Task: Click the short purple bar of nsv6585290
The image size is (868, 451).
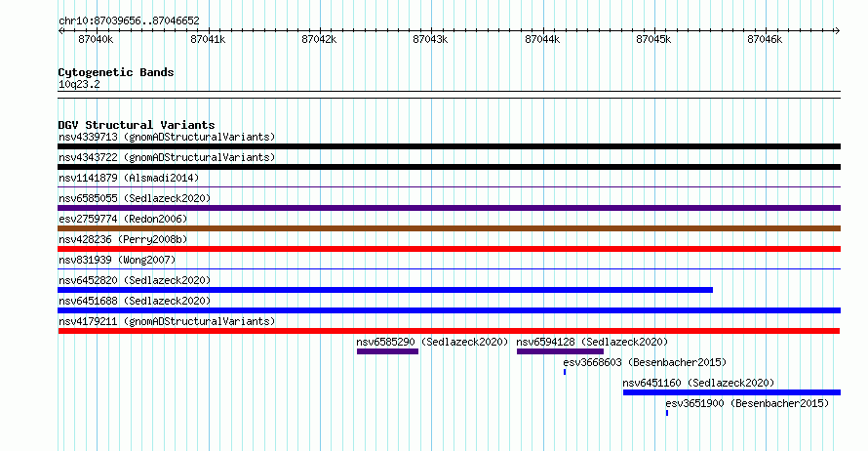Action: tap(387, 351)
